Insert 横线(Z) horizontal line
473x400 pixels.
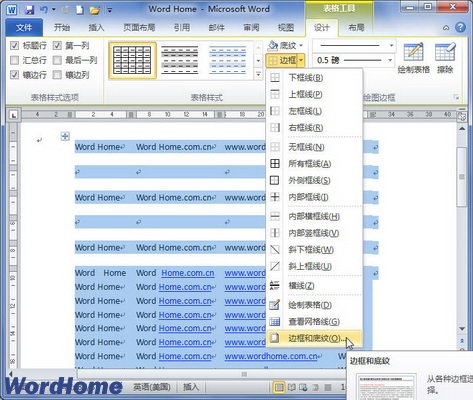click(314, 286)
